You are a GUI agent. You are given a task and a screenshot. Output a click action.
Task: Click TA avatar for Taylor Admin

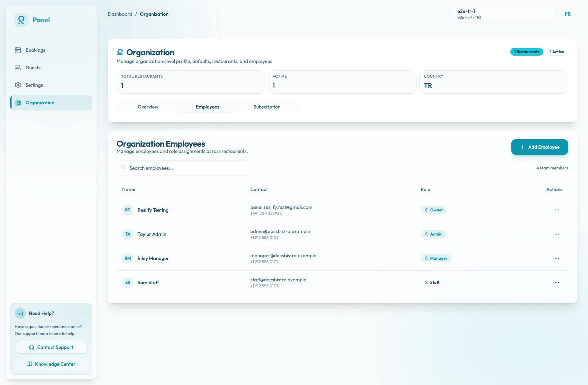[x=128, y=234]
